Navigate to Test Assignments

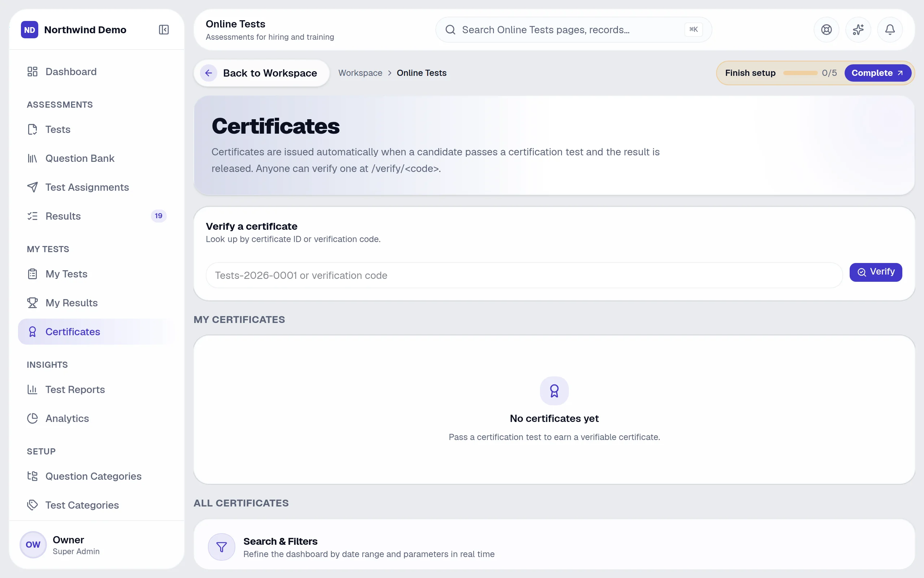pos(96,187)
